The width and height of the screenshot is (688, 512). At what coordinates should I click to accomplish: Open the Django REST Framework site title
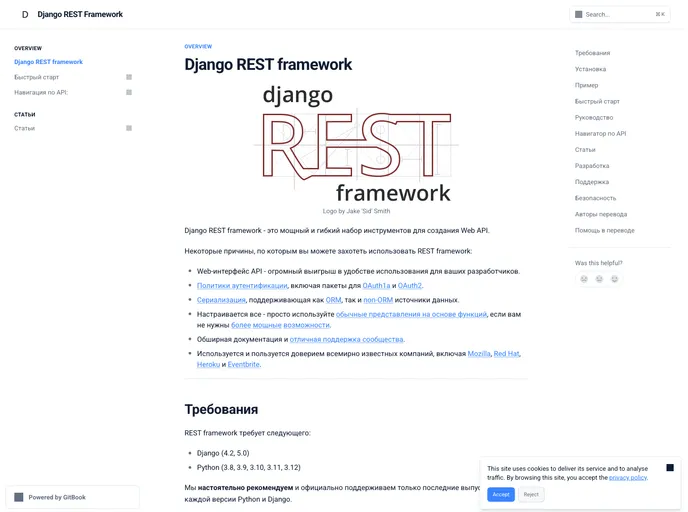tap(80, 14)
